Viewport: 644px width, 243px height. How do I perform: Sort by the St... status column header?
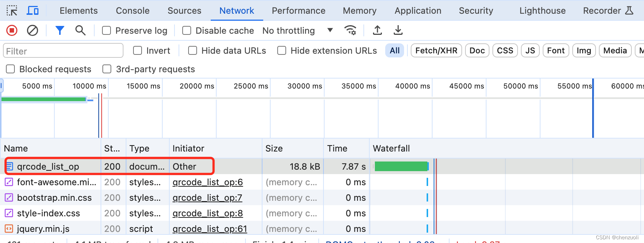pyautogui.click(x=113, y=149)
